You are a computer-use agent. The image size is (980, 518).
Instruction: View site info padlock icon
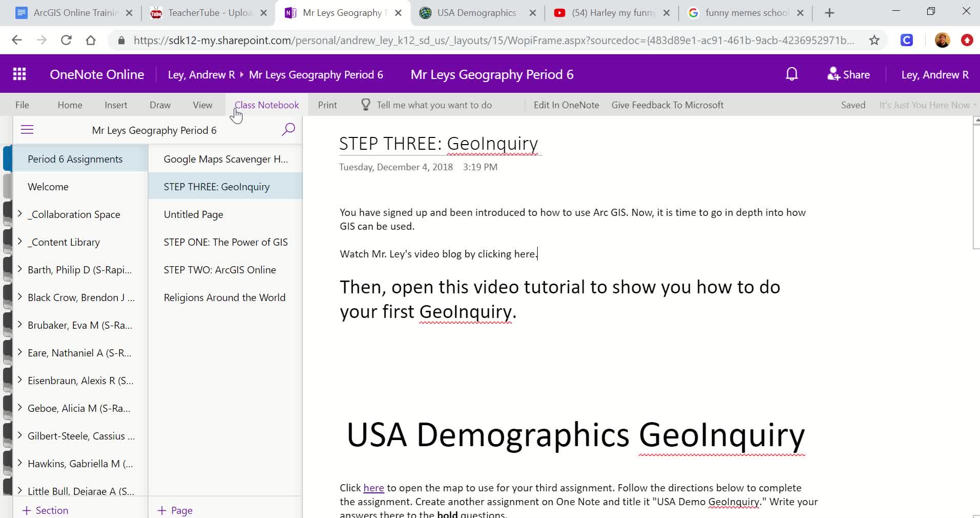[x=121, y=40]
